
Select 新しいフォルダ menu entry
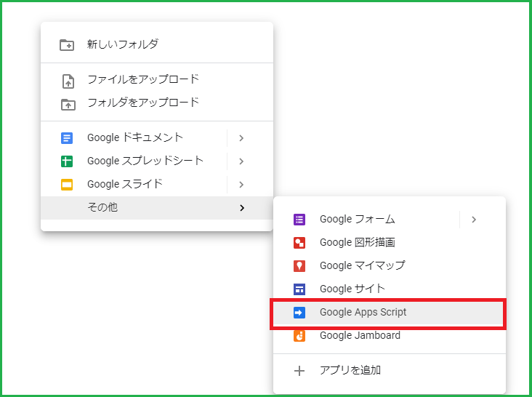click(x=157, y=44)
